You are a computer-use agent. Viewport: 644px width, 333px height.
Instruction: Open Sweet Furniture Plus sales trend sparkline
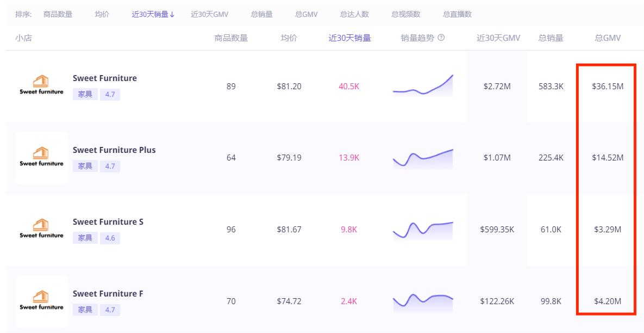tap(423, 158)
